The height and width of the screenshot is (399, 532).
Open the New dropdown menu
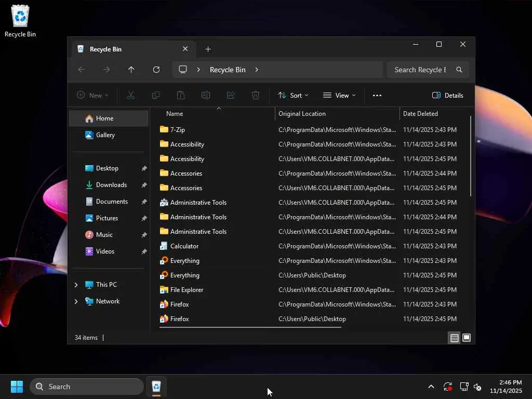click(x=92, y=96)
